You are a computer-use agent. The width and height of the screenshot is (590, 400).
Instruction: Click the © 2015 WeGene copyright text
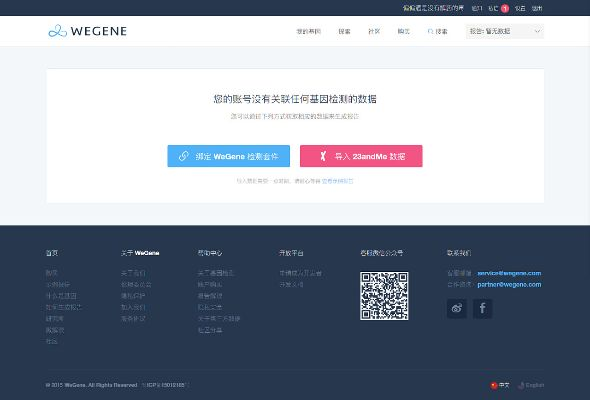tap(91, 385)
